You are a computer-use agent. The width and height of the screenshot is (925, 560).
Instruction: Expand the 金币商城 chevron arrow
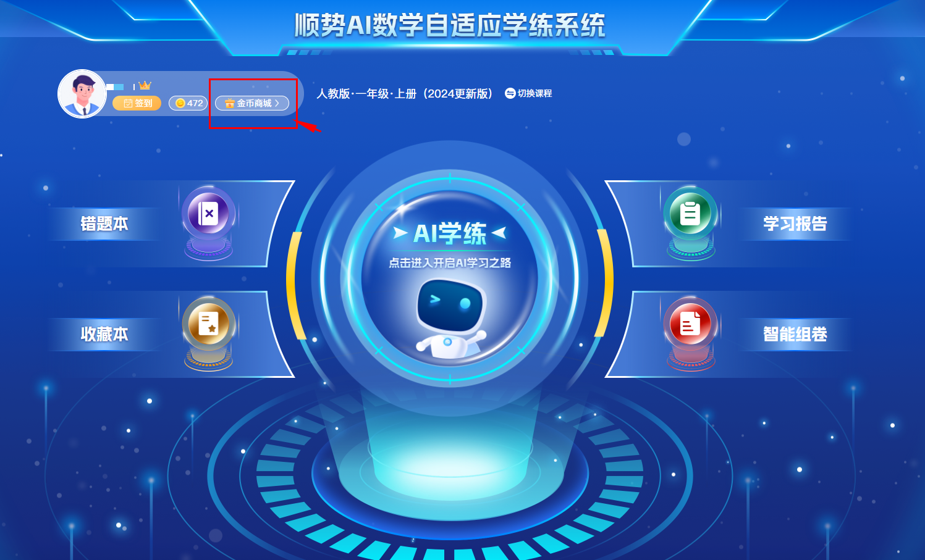click(277, 103)
